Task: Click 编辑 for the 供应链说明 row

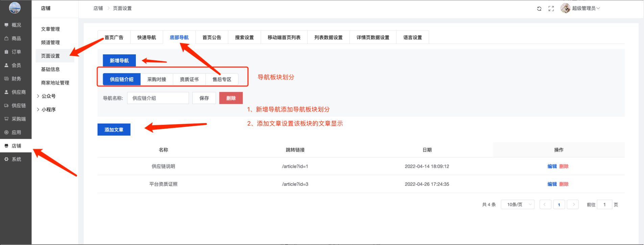Action: [552, 166]
